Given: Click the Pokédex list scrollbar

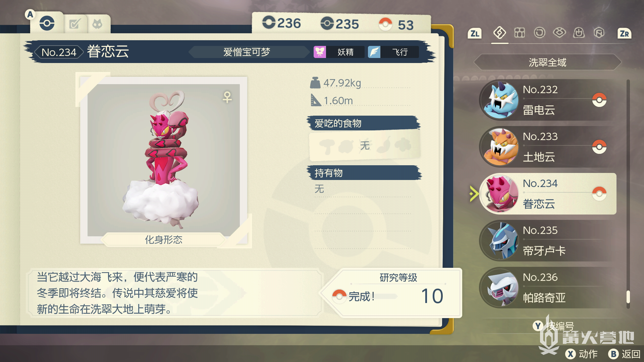Looking at the screenshot, I should (628, 194).
